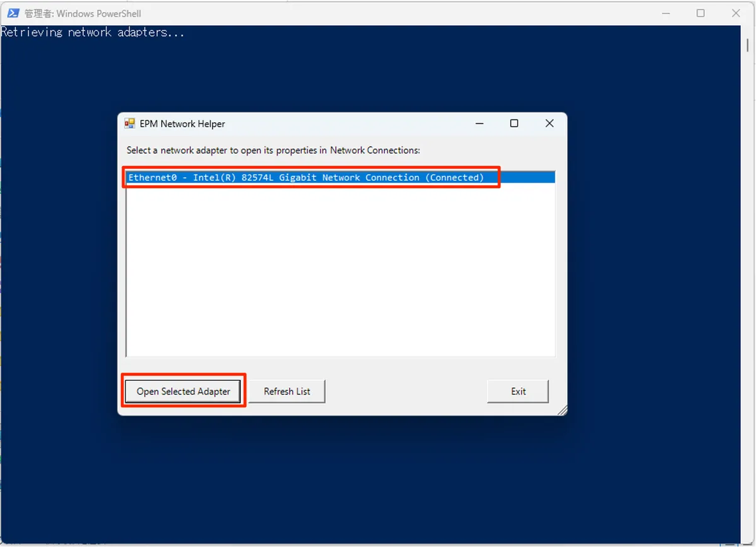Close the EPM Network Helper window
The width and height of the screenshot is (756, 547).
tap(549, 123)
